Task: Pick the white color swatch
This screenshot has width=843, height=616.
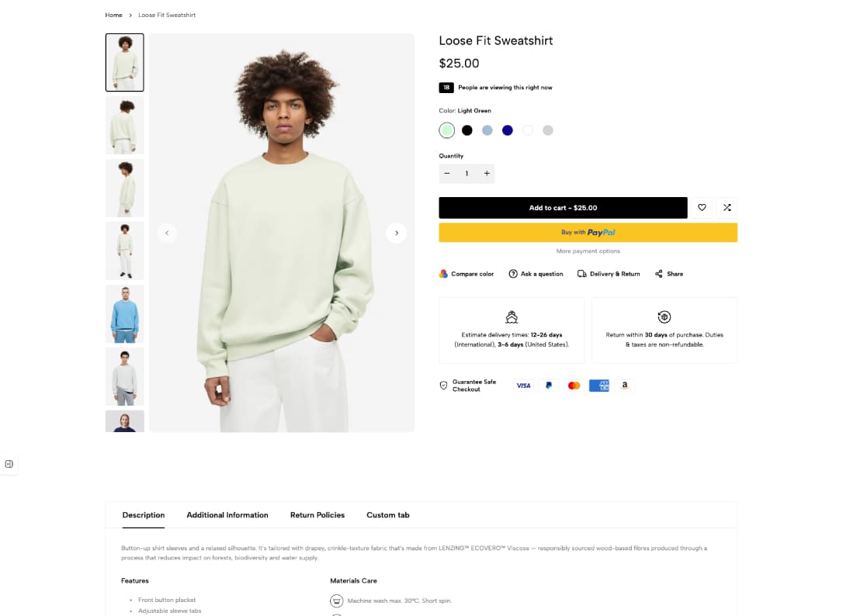Action: coord(528,130)
